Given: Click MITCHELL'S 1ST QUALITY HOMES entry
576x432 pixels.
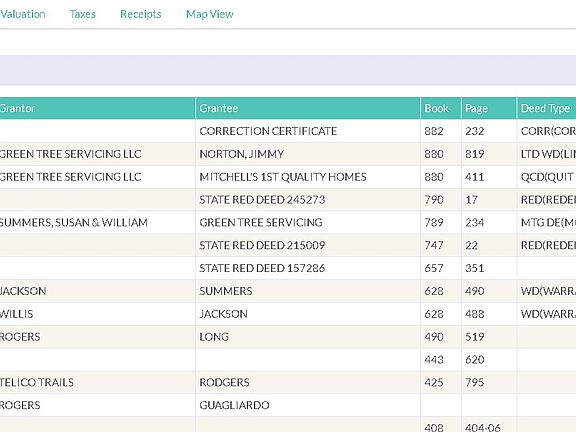Looking at the screenshot, I should click(x=282, y=177).
